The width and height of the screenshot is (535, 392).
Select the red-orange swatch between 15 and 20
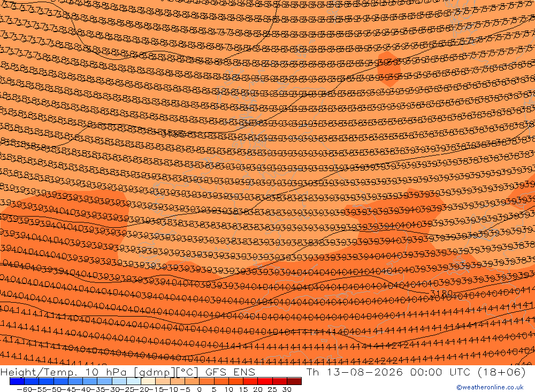pyautogui.click(x=250, y=381)
